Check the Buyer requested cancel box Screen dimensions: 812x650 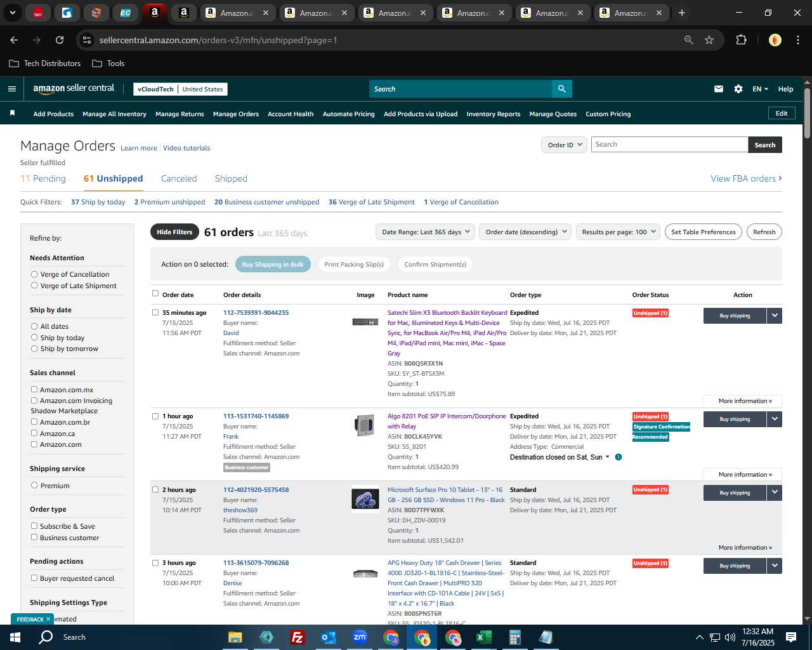click(x=34, y=578)
